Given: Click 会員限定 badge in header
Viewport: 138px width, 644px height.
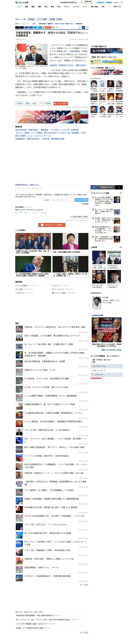Looking at the screenshot, I should click(100, 2).
